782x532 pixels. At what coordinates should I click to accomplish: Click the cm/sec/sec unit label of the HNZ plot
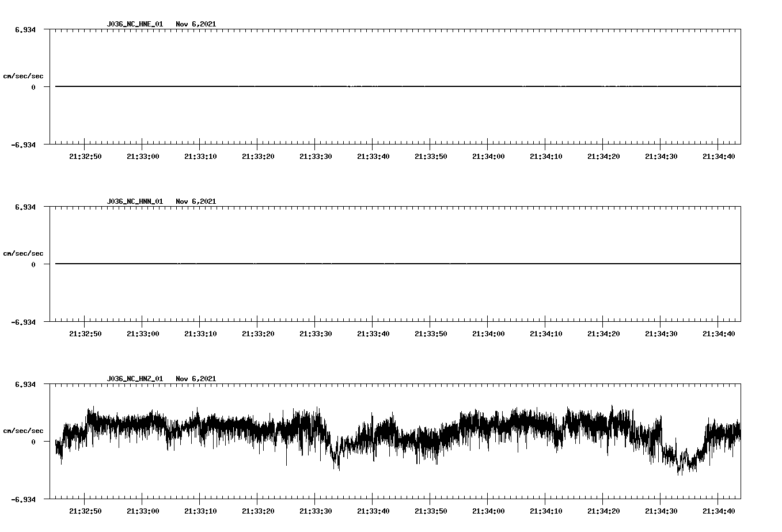pos(23,431)
